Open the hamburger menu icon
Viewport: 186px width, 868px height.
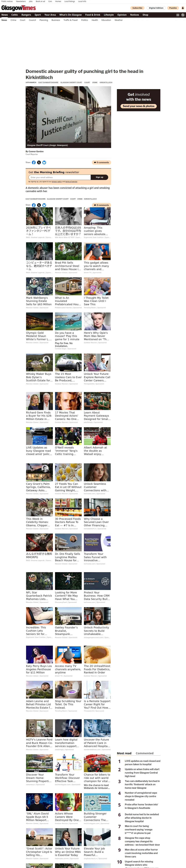click(178, 15)
